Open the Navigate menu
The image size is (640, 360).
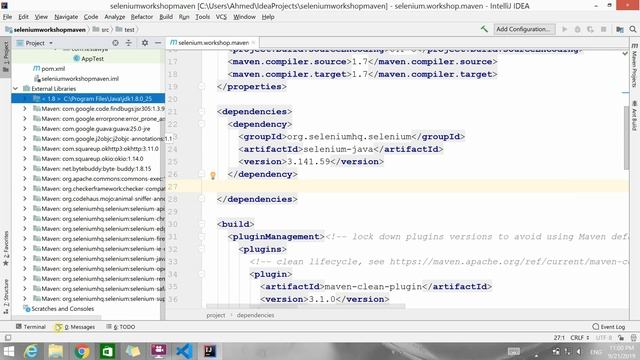(66, 17)
